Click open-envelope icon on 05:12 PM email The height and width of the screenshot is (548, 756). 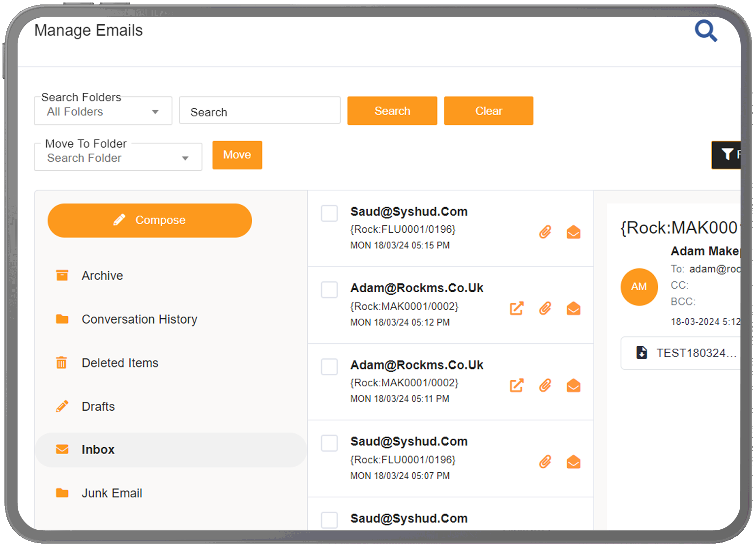tap(574, 308)
